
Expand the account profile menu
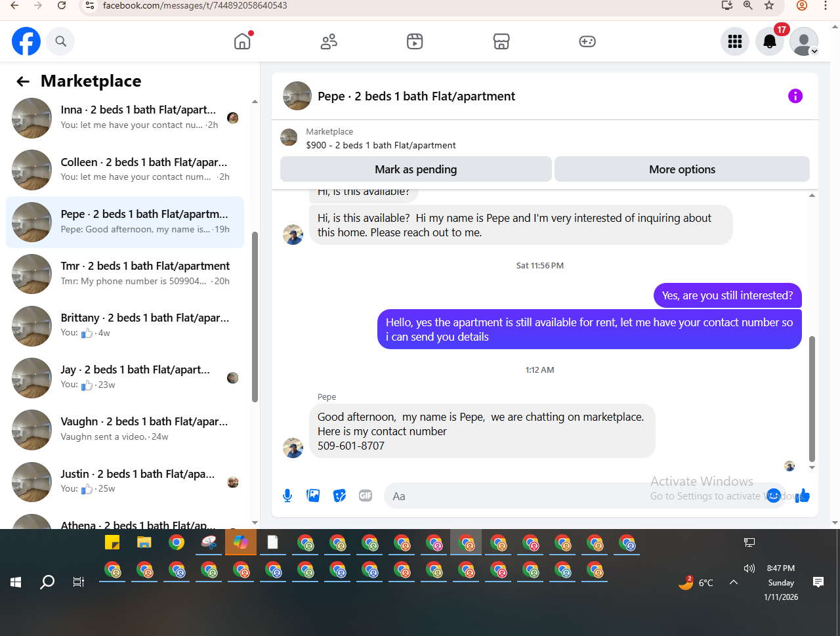pyautogui.click(x=804, y=41)
